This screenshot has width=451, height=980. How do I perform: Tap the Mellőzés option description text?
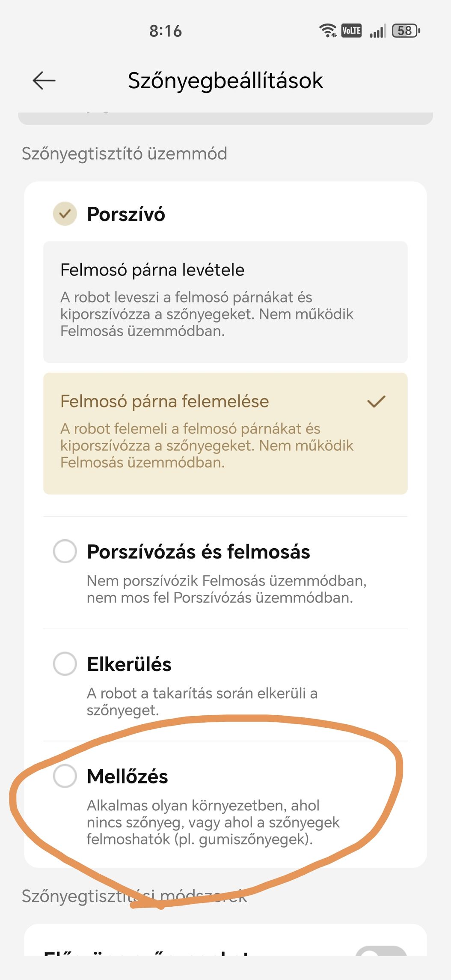[x=213, y=822]
